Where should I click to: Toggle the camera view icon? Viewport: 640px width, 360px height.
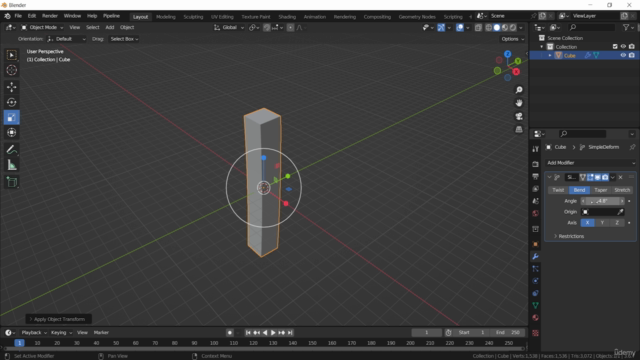(x=519, y=116)
